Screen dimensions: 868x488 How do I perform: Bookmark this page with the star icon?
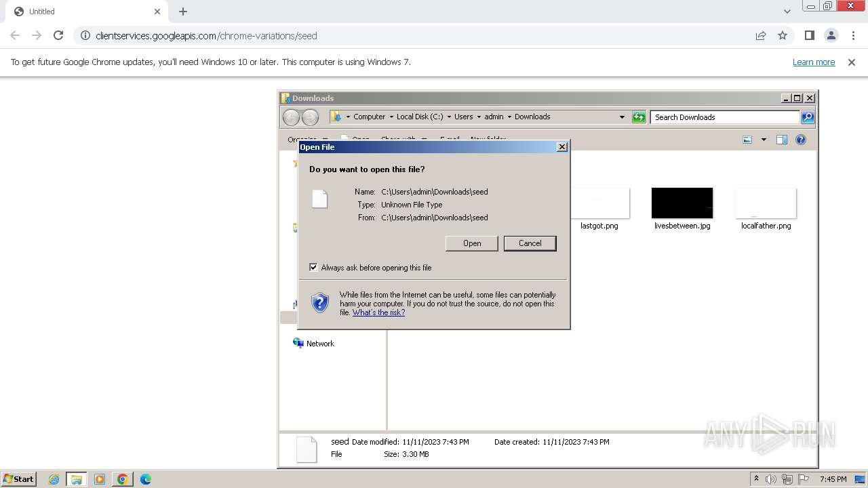(783, 35)
